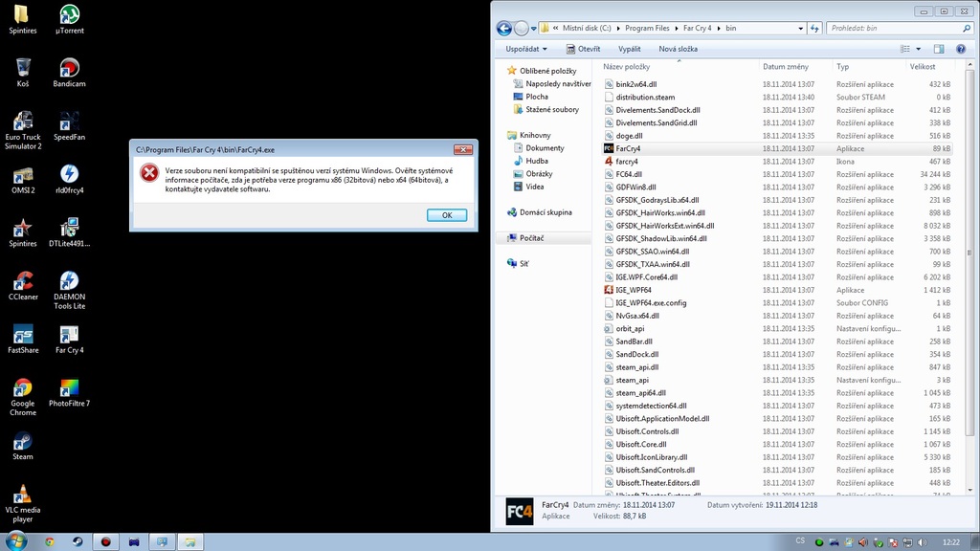Screen dimensions: 980x551
Task: Open the Uspořádat dropdown menu
Action: pos(526,49)
